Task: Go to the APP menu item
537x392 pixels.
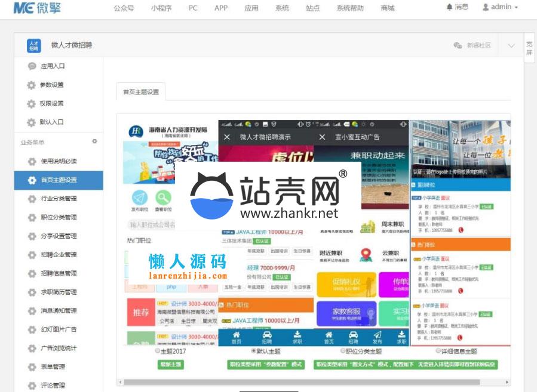Action: click(221, 8)
